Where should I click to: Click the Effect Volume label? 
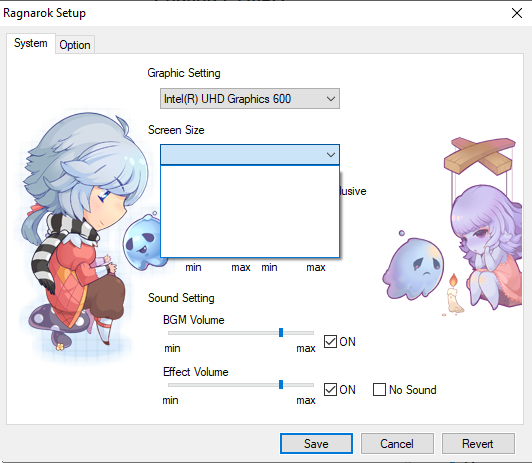(x=195, y=372)
